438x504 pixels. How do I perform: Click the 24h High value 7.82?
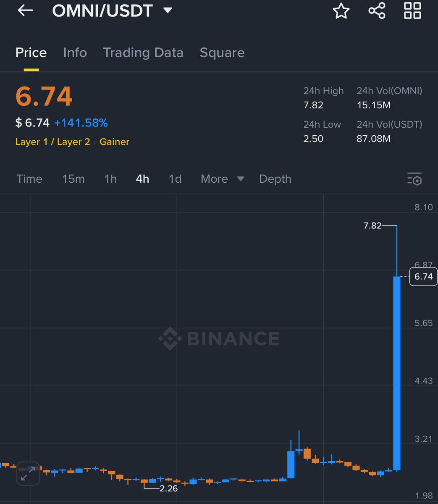[x=313, y=105]
